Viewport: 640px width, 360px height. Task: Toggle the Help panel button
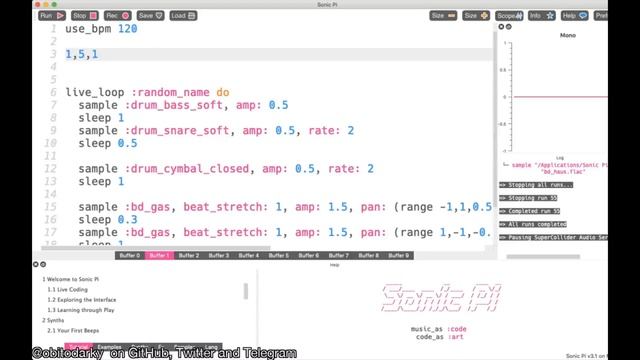(x=574, y=16)
